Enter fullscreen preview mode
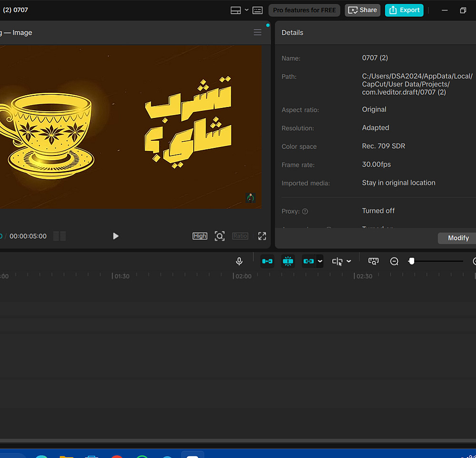Viewport: 476px width, 458px height. click(262, 236)
